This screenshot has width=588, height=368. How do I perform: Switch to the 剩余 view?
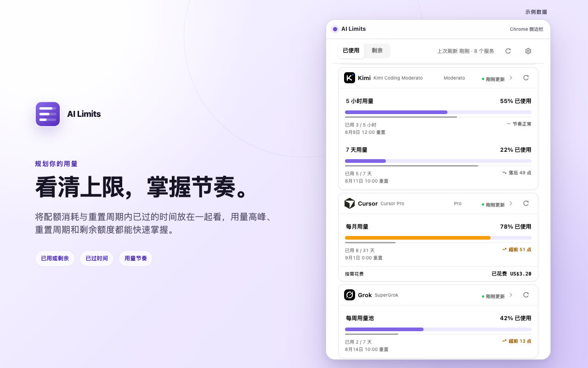coord(377,51)
